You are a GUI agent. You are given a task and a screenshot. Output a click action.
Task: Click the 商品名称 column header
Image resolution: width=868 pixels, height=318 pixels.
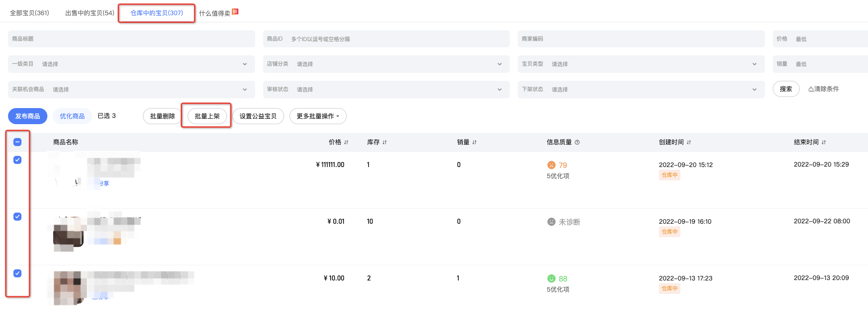pos(66,142)
